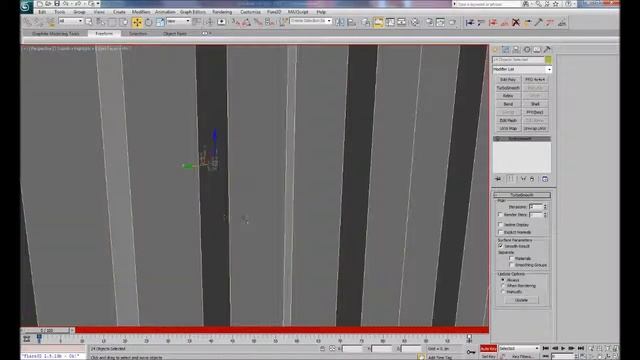Open the Modifiers menu
The width and height of the screenshot is (640, 360).
[141, 12]
